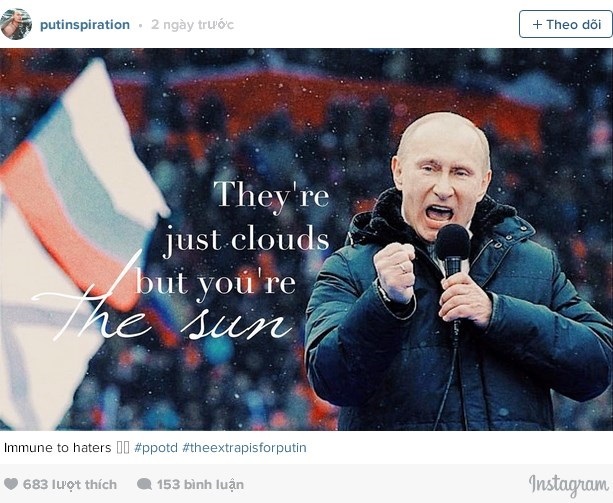Open the Instagram logo link
The image size is (613, 503).
569,485
